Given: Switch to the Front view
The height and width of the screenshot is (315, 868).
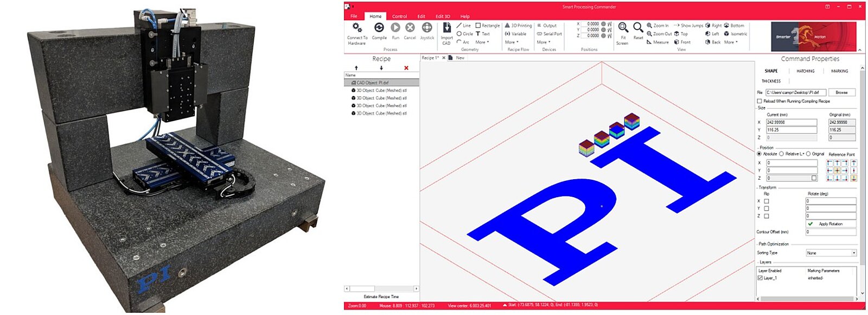Looking at the screenshot, I should click(682, 42).
